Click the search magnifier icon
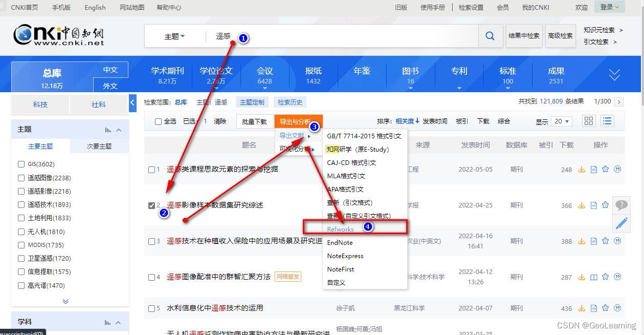This screenshot has height=335, width=644. pyautogui.click(x=490, y=36)
